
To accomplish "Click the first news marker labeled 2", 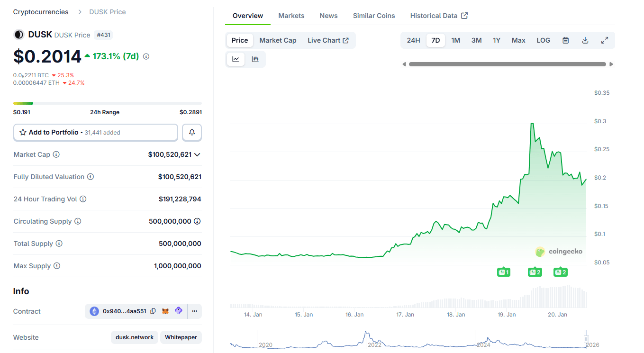I will click(535, 272).
